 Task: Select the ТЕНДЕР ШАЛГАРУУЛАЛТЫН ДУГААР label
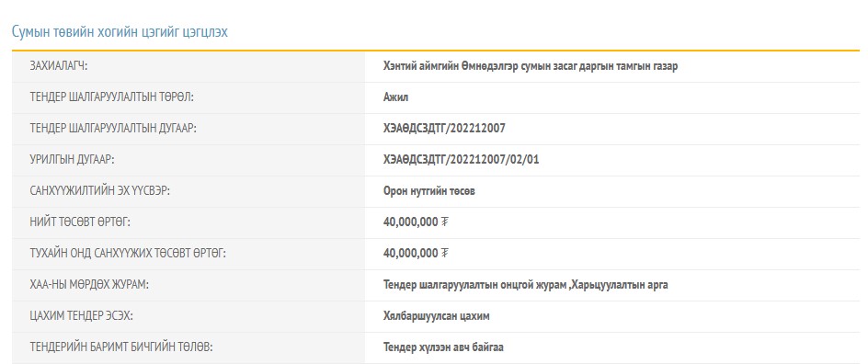(113, 129)
